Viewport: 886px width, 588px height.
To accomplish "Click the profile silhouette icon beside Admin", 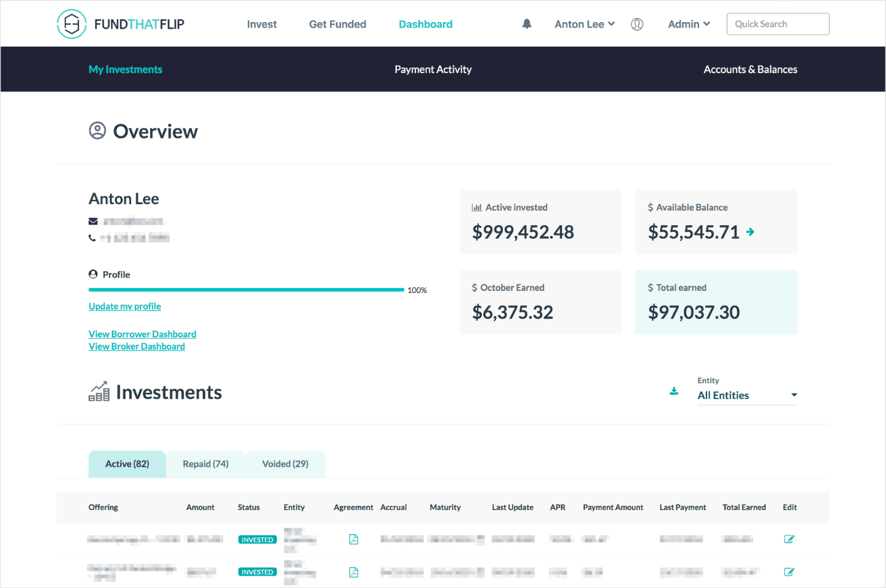I will [637, 24].
